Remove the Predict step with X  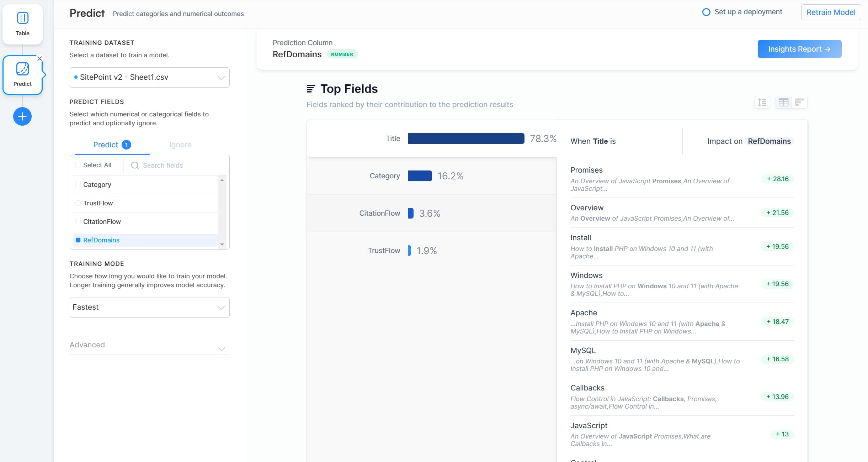pos(40,58)
